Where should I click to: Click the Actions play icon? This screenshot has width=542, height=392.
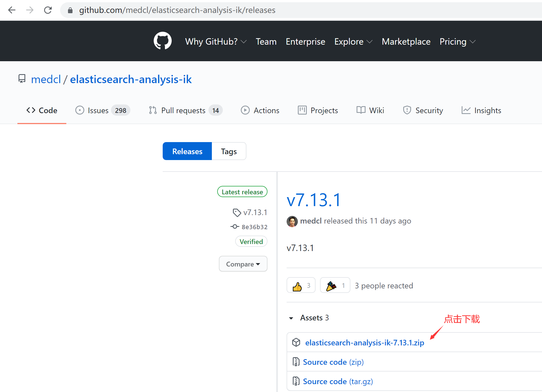(x=245, y=110)
